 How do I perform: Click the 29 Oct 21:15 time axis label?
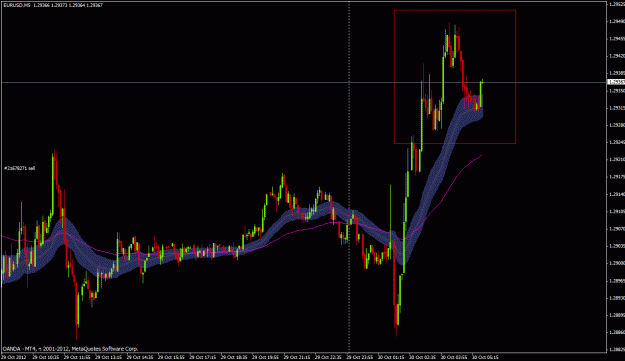click(297, 357)
